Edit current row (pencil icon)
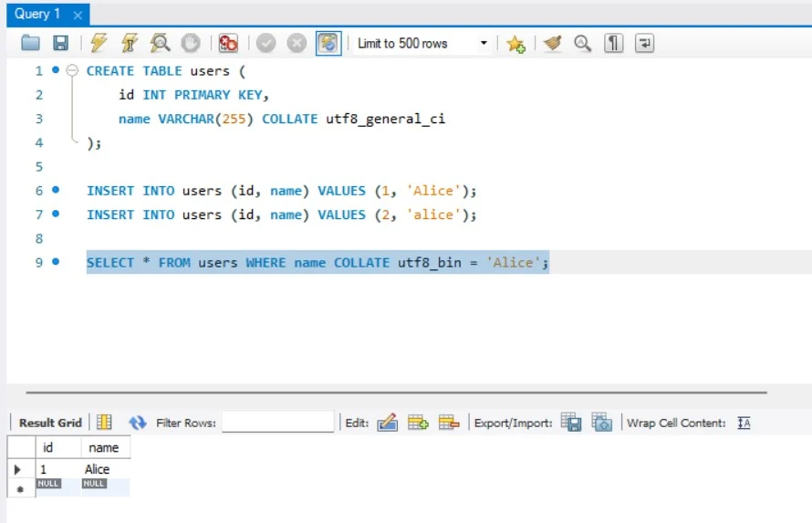 (x=388, y=422)
